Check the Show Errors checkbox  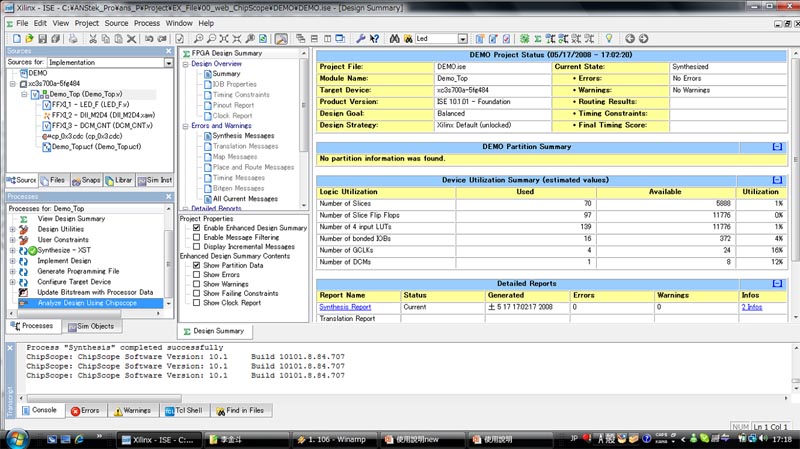click(196, 275)
